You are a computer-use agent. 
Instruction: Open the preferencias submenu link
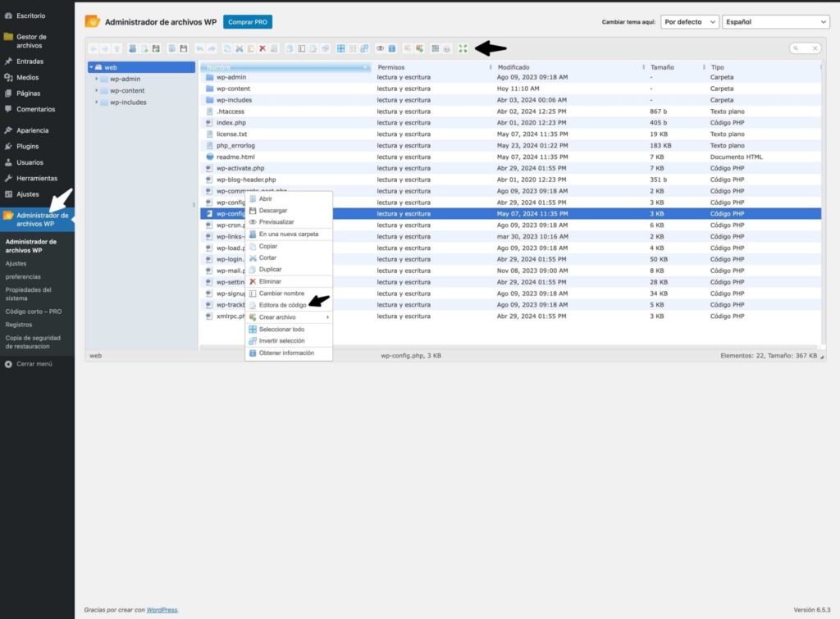click(23, 277)
